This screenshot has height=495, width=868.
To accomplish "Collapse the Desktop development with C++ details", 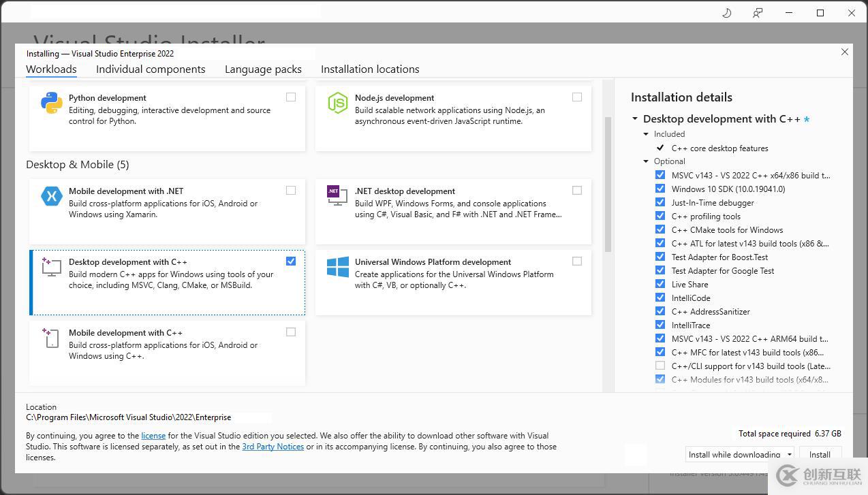I will 635,119.
